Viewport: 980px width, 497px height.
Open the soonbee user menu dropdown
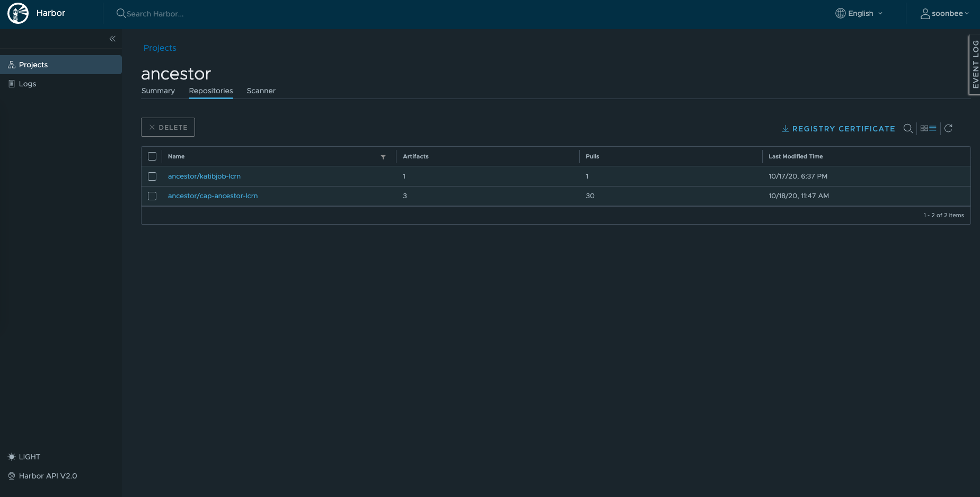[944, 14]
